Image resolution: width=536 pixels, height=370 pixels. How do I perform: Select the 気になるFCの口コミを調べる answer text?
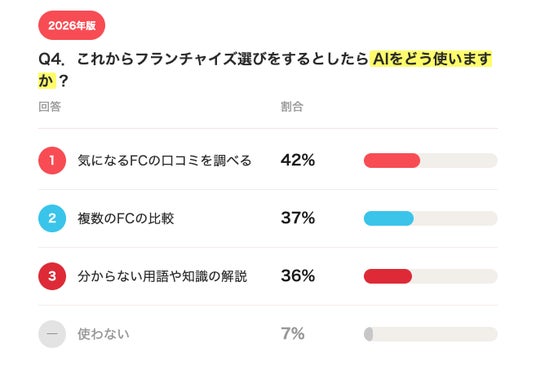click(x=164, y=160)
